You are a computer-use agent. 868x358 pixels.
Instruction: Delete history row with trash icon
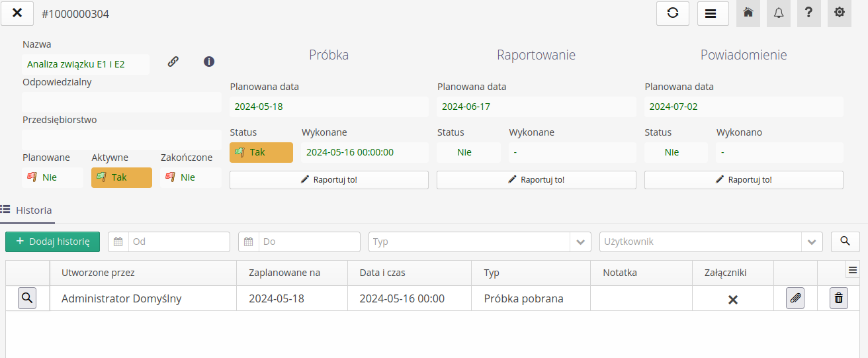click(838, 298)
